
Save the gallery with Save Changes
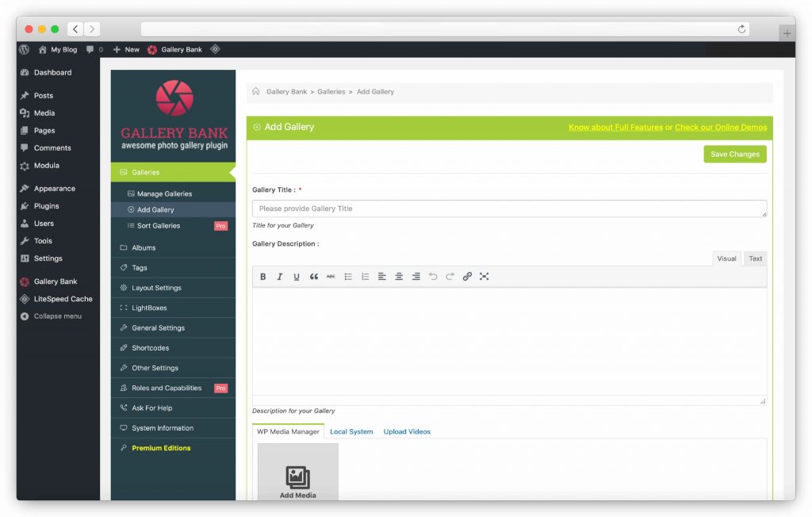tap(734, 154)
